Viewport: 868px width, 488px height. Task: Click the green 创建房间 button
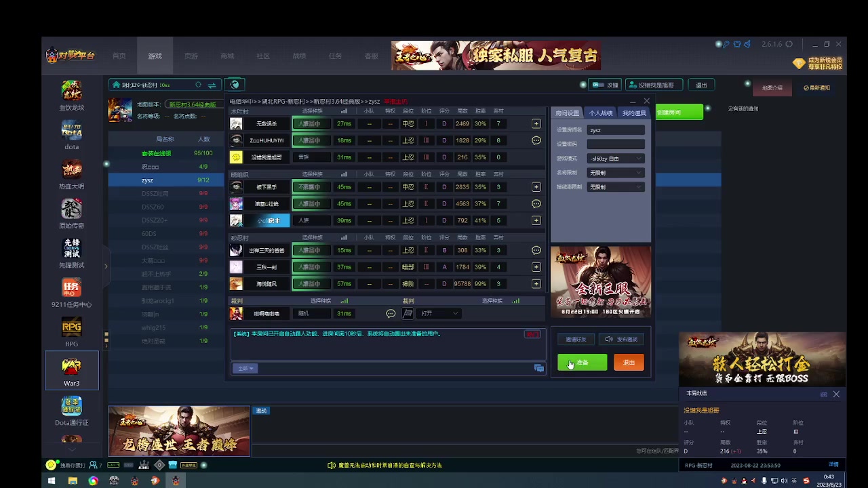678,113
